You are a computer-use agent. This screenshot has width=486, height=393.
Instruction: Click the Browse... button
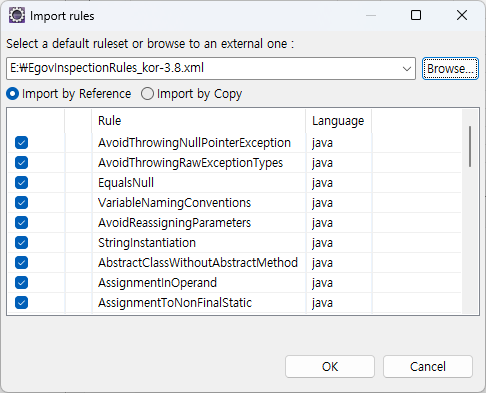click(450, 69)
